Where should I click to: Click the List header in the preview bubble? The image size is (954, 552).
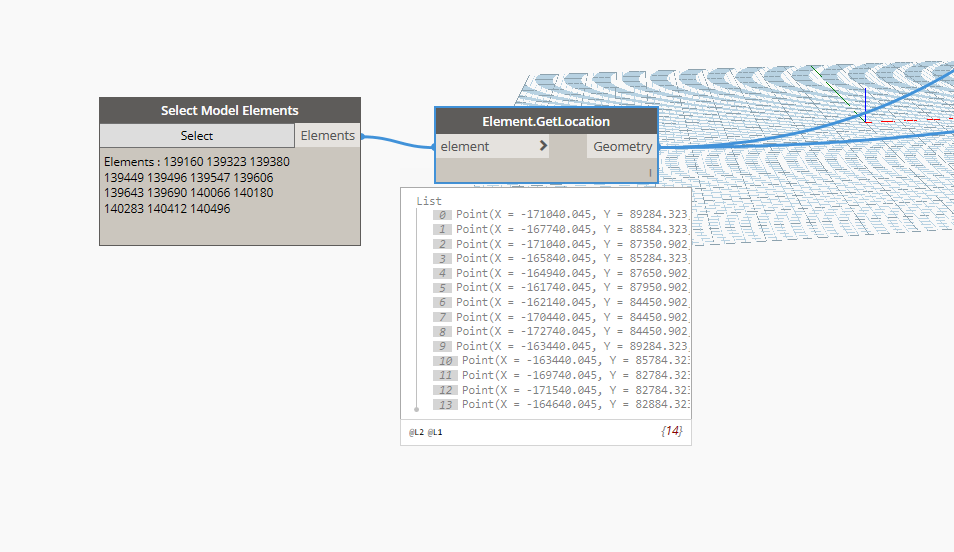coord(429,201)
